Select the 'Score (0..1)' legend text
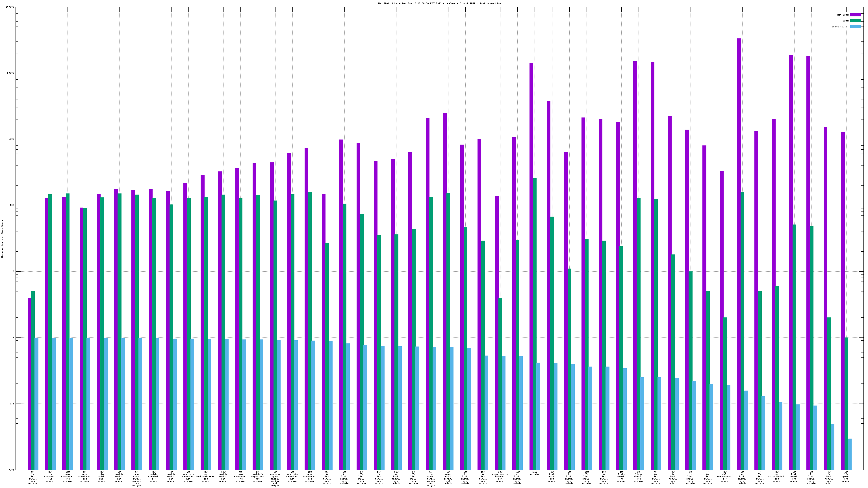 (840, 27)
